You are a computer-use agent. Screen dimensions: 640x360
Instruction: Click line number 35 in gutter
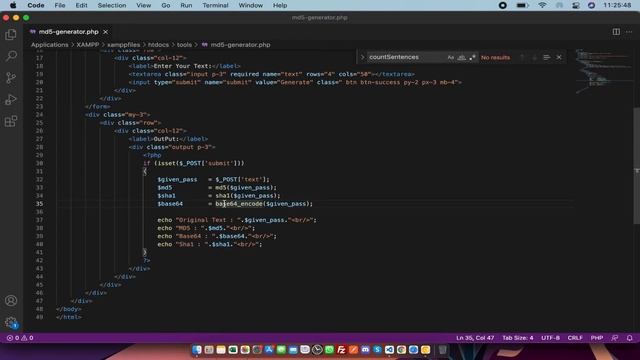[x=39, y=204]
